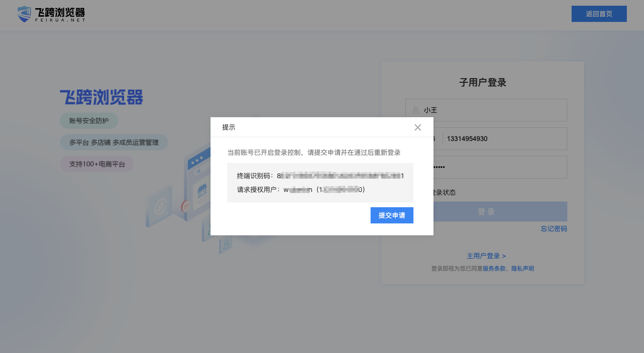This screenshot has height=353, width=644.
Task: Click the 支持100+电商平台 tag
Action: coord(97,164)
